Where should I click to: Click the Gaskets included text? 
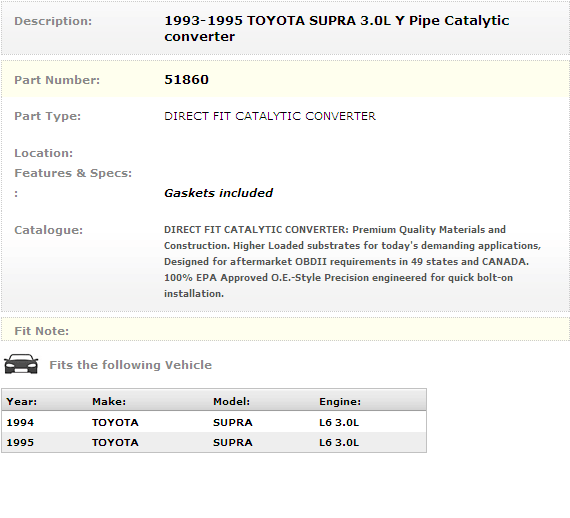click(218, 193)
